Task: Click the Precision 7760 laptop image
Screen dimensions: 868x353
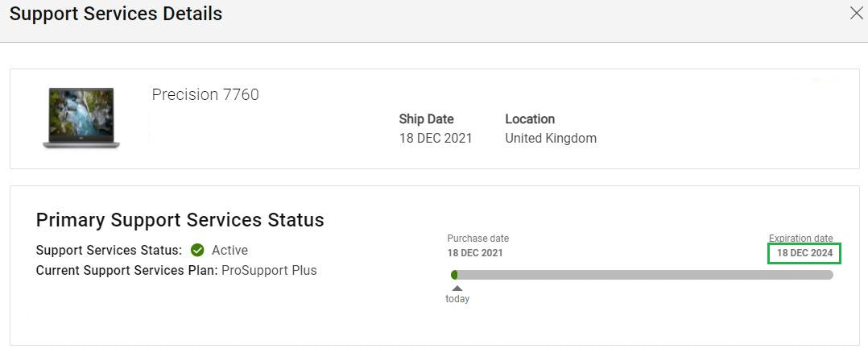Action: pos(81,118)
